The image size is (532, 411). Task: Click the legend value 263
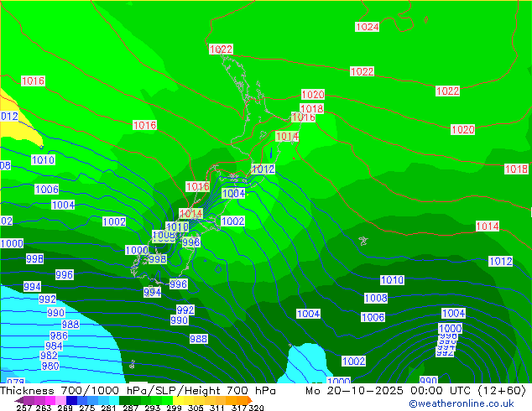(44, 408)
